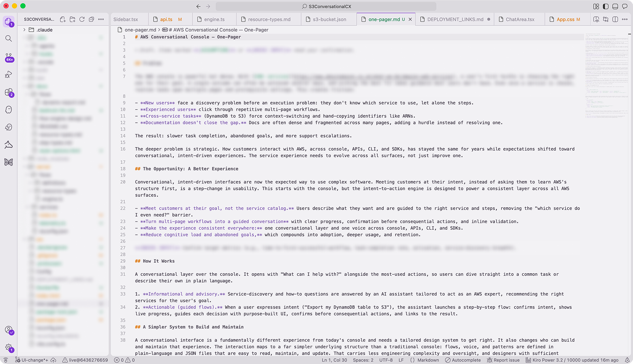633x364 pixels.
Task: Open remote connection indicator in status bar
Action: (6, 360)
